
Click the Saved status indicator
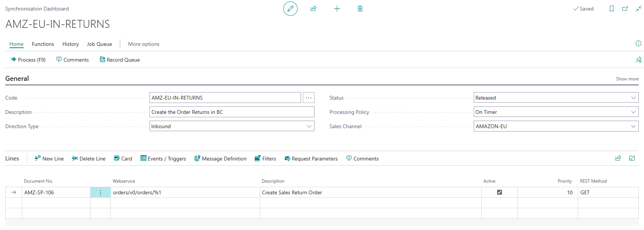(583, 9)
